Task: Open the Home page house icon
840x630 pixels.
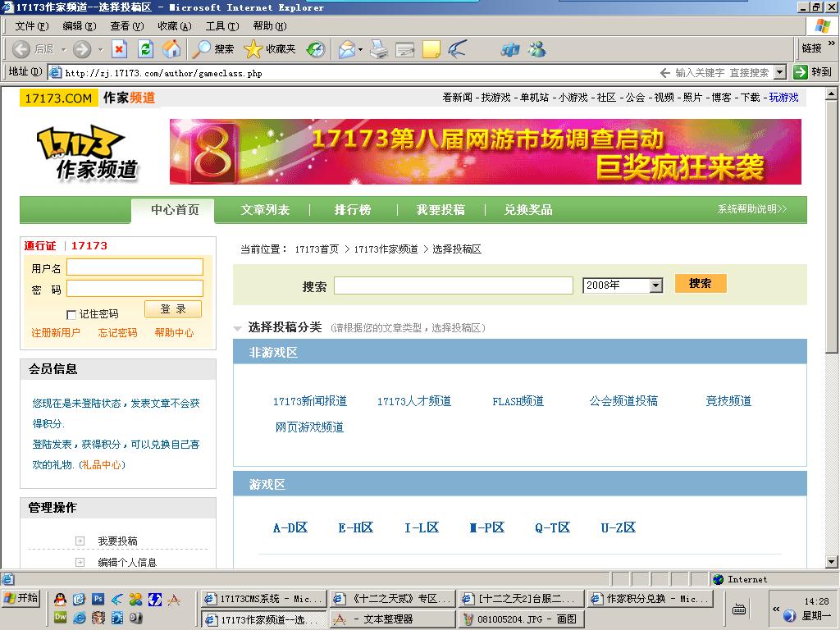Action: click(171, 49)
